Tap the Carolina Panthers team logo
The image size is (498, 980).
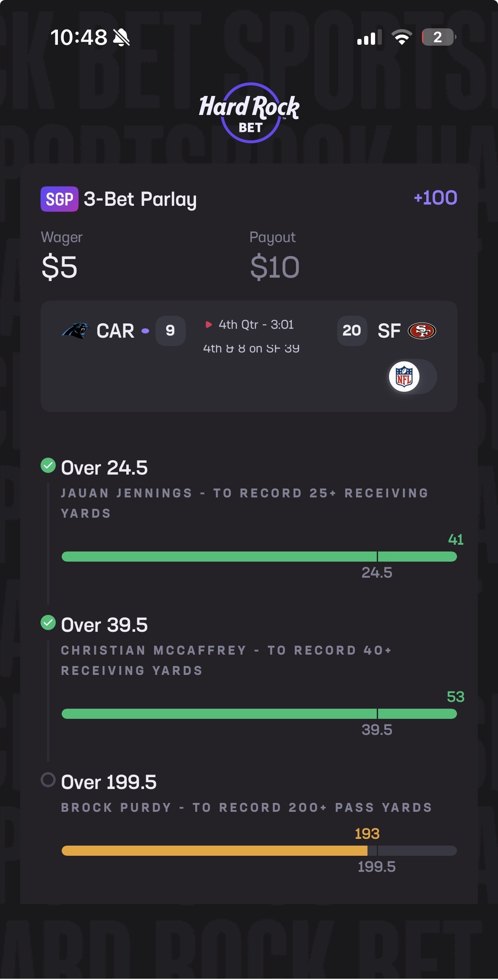click(75, 330)
